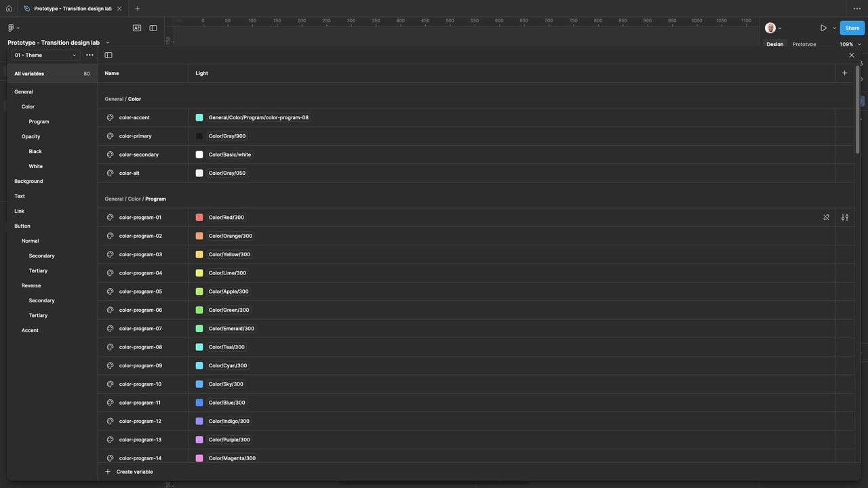
Task: Click the Home icon in the tab bar
Action: pos(9,9)
